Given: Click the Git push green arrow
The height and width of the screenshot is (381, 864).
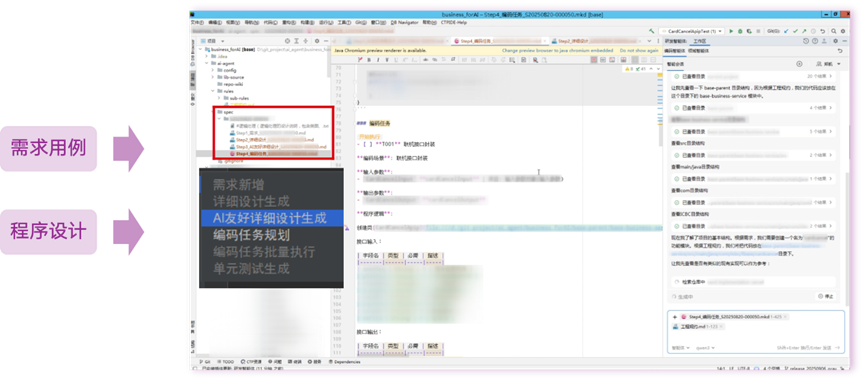Looking at the screenshot, I should [804, 31].
